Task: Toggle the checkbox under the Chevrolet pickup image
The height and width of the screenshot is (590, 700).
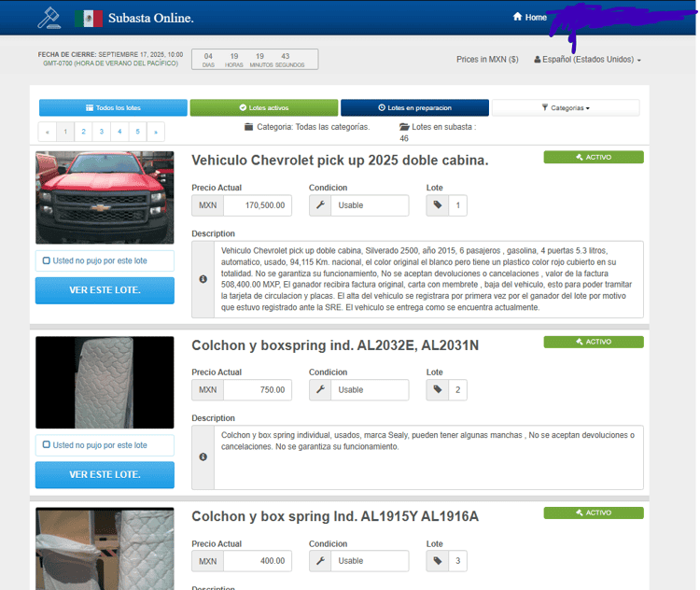Action: click(x=47, y=260)
